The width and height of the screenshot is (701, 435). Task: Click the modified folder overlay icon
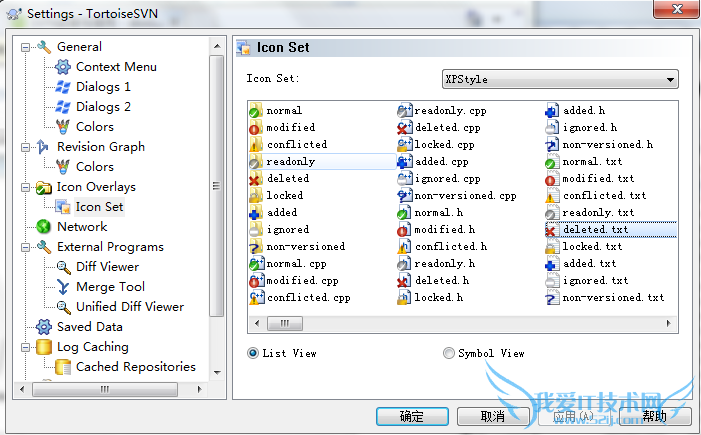pyautogui.click(x=255, y=127)
